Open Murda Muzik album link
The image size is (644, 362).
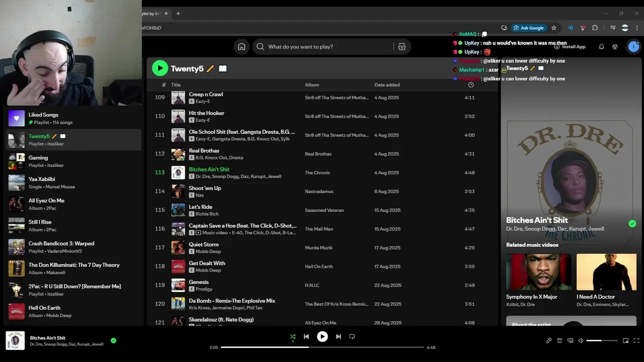pos(319,248)
